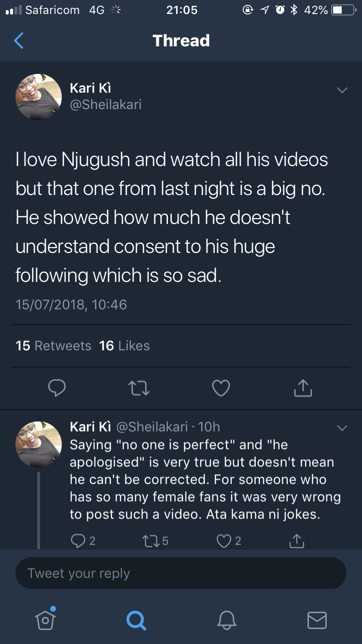
Task: Retweet the main tweet about Njugush
Action: pos(139,388)
